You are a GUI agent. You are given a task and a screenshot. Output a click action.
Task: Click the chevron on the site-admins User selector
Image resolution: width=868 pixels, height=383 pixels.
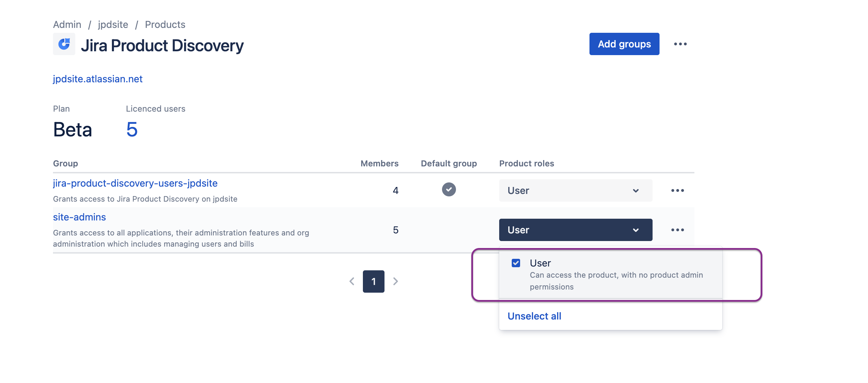pos(635,230)
